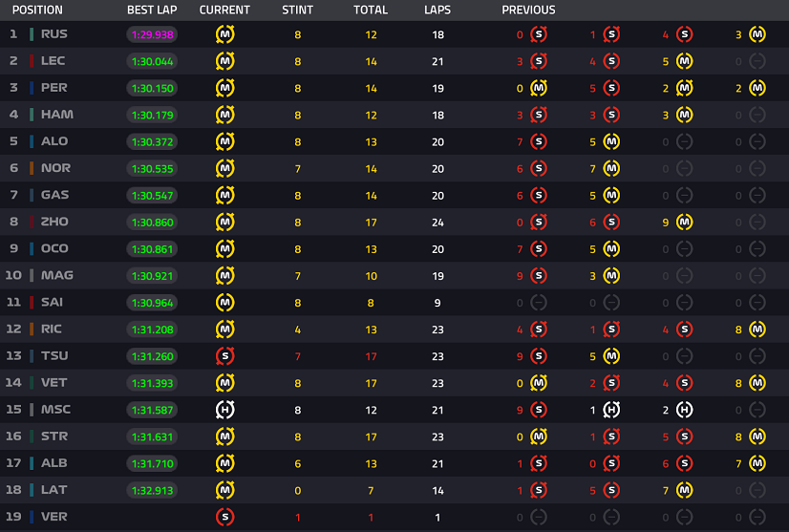This screenshot has width=789, height=532.
Task: Click the STINT column header
Action: click(297, 11)
